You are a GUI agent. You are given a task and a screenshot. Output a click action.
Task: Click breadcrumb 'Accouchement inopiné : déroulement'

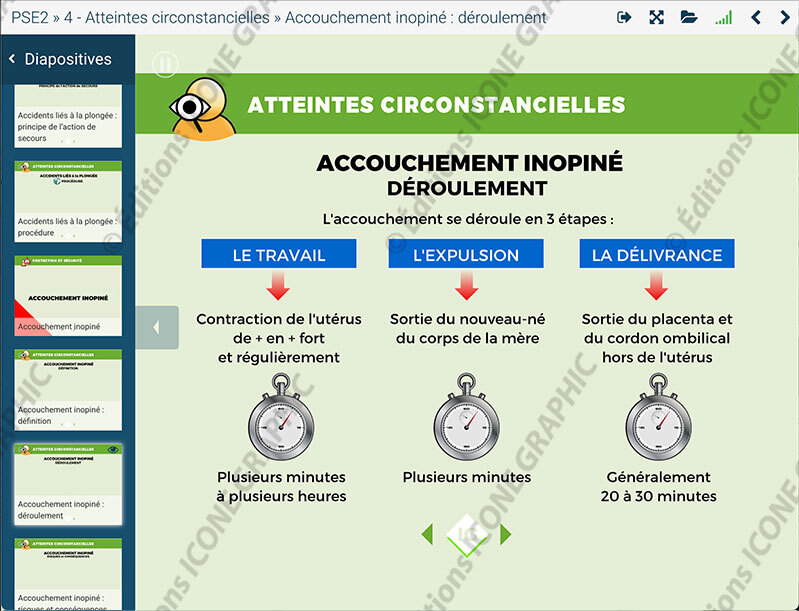pos(415,17)
